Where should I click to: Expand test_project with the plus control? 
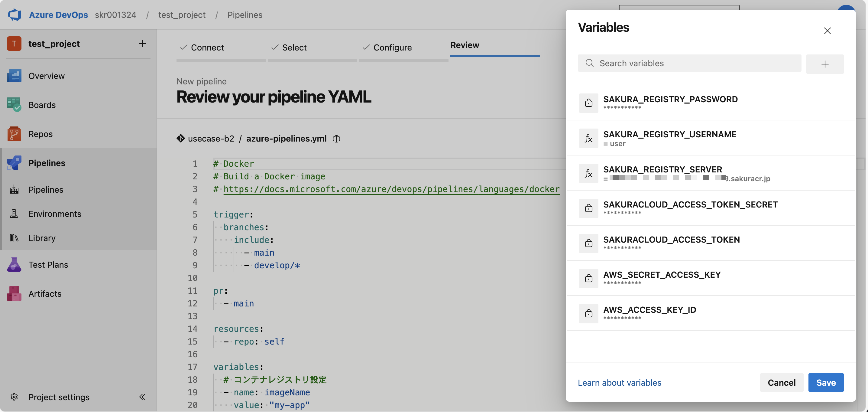pyautogui.click(x=142, y=43)
